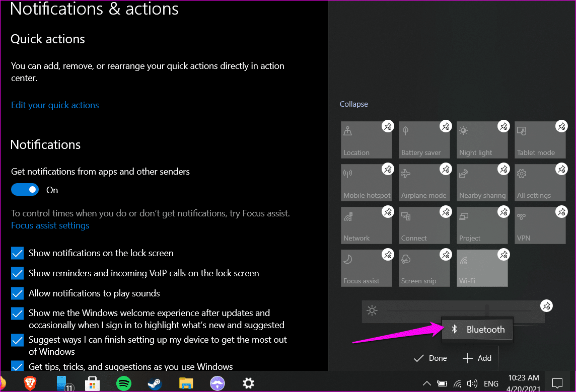Open the purple mustache app on taskbar
The image size is (576, 392).
(217, 383)
